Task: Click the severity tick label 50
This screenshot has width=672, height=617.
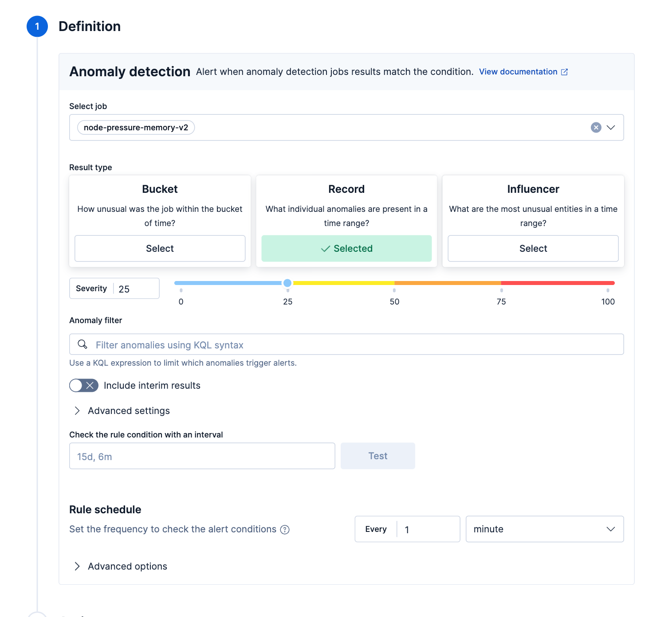Action: [394, 302]
